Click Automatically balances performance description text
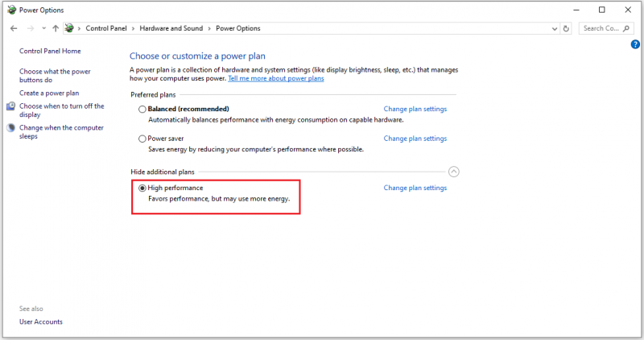The height and width of the screenshot is (340, 644). point(276,120)
